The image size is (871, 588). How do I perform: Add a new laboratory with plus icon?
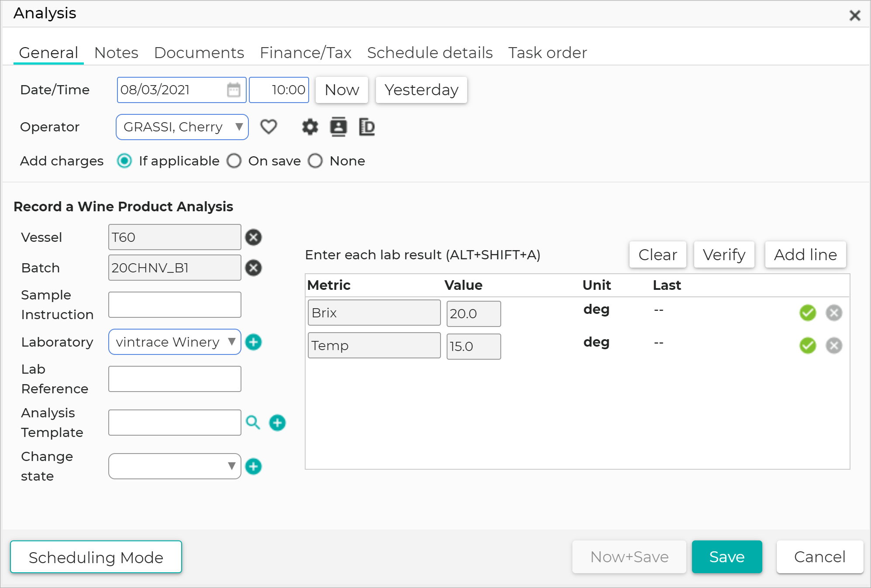(253, 342)
